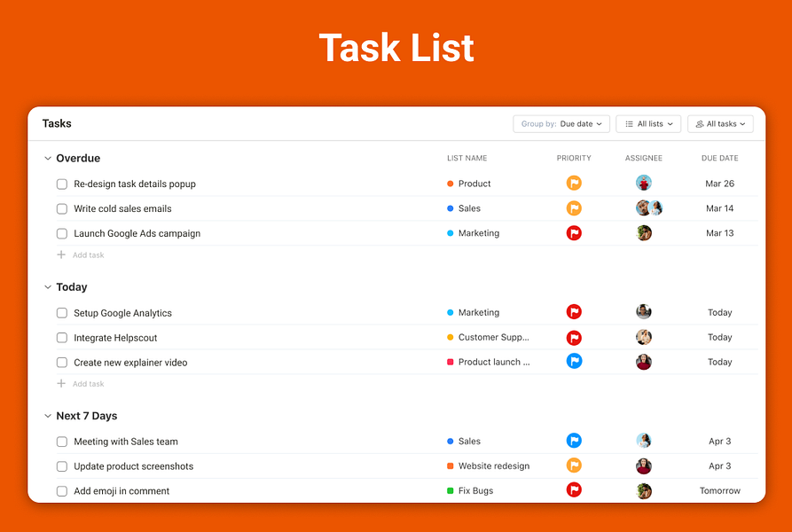This screenshot has height=532, width=792.
Task: Click priority flag for Setup Google Analytics
Action: [574, 312]
